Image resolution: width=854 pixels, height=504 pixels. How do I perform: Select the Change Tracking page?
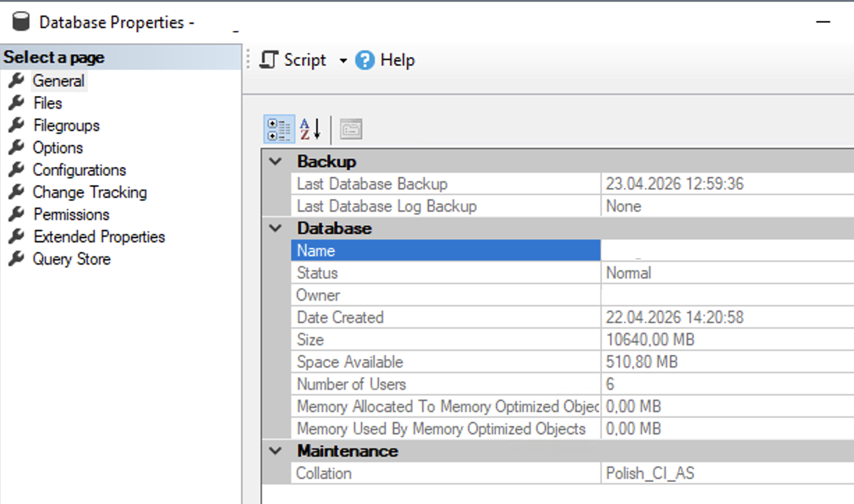pos(89,192)
